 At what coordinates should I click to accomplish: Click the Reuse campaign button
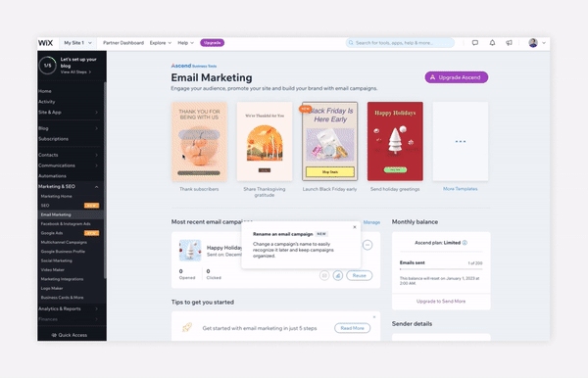point(360,276)
